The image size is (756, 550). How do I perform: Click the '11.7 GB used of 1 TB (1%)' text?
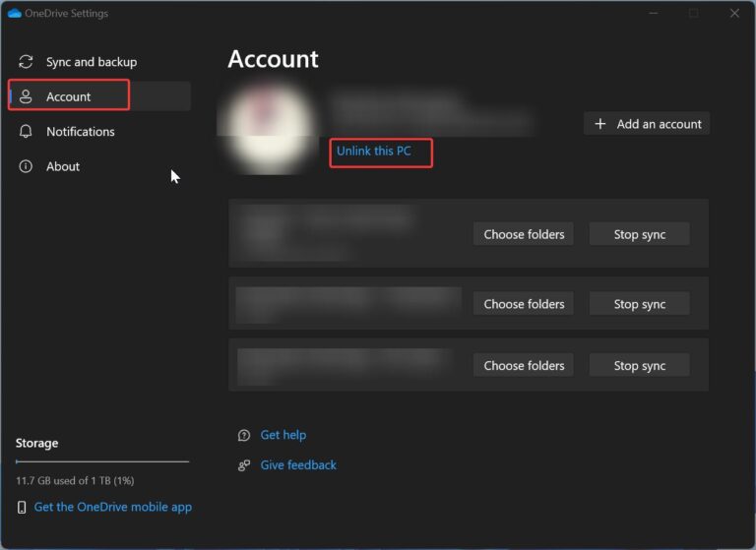75,480
